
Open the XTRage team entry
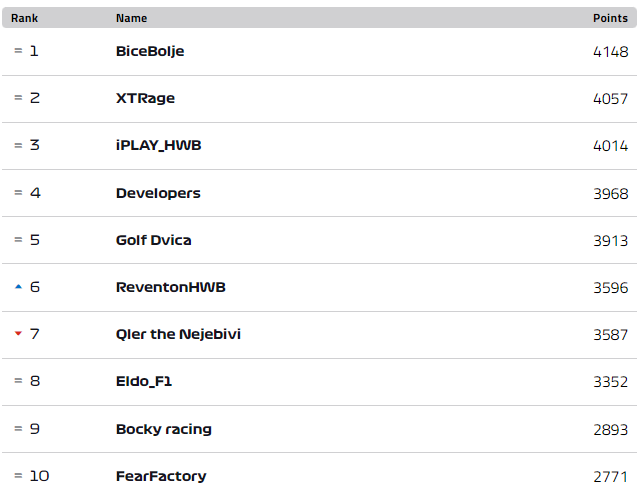(x=145, y=98)
